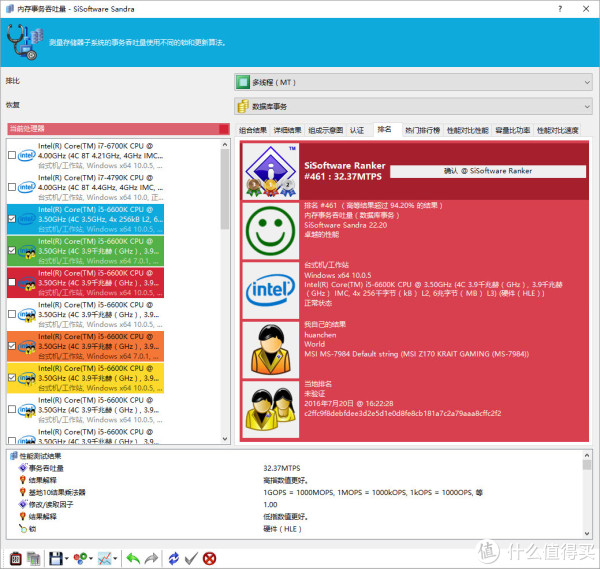Click Intel logo of i7-4790K row

click(x=26, y=187)
